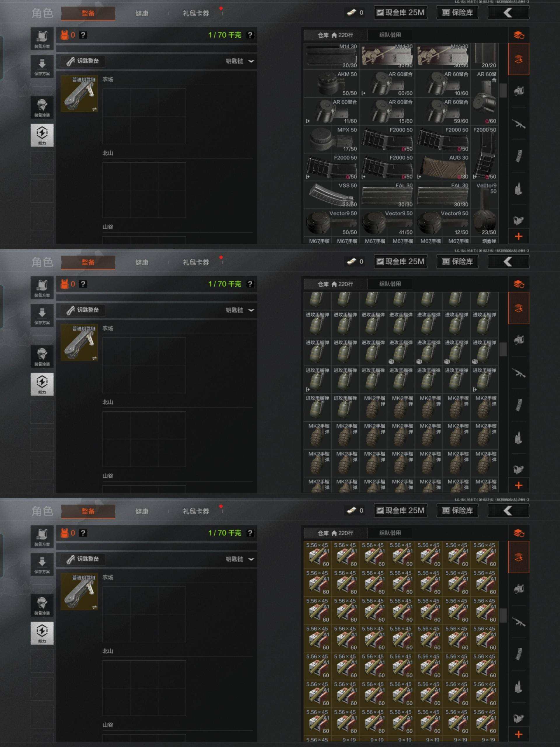Click orange plus icon below grenades warehouse sidebar

point(519,485)
